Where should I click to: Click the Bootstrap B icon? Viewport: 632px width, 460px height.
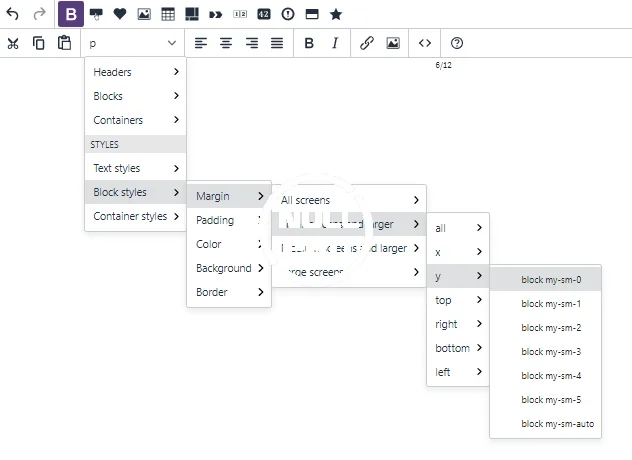[x=71, y=14]
